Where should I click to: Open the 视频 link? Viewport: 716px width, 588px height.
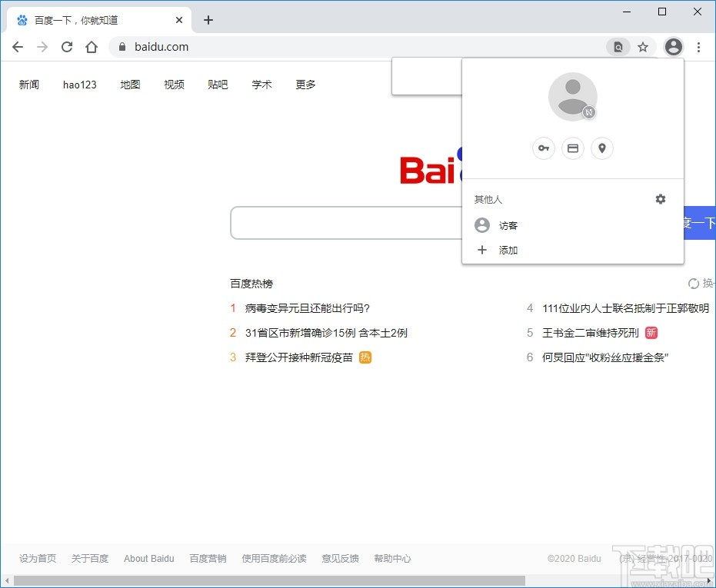(x=174, y=85)
